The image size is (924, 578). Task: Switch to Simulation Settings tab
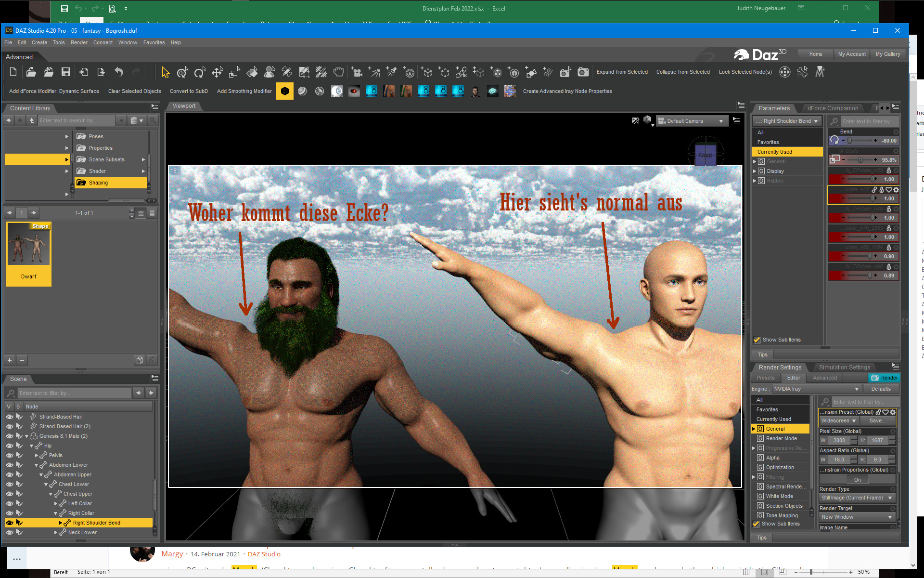[x=844, y=367]
